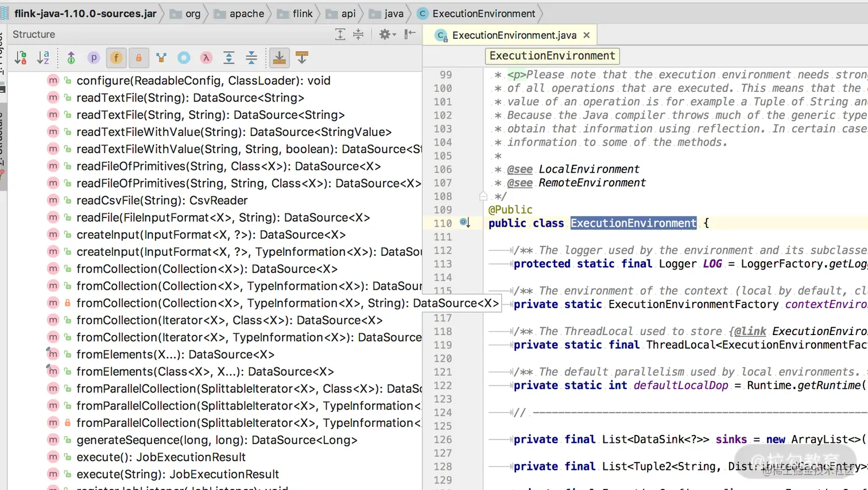The image size is (868, 490).
Task: Select fromCollection(Iterator<X>, Class<X>) method
Action: (229, 320)
